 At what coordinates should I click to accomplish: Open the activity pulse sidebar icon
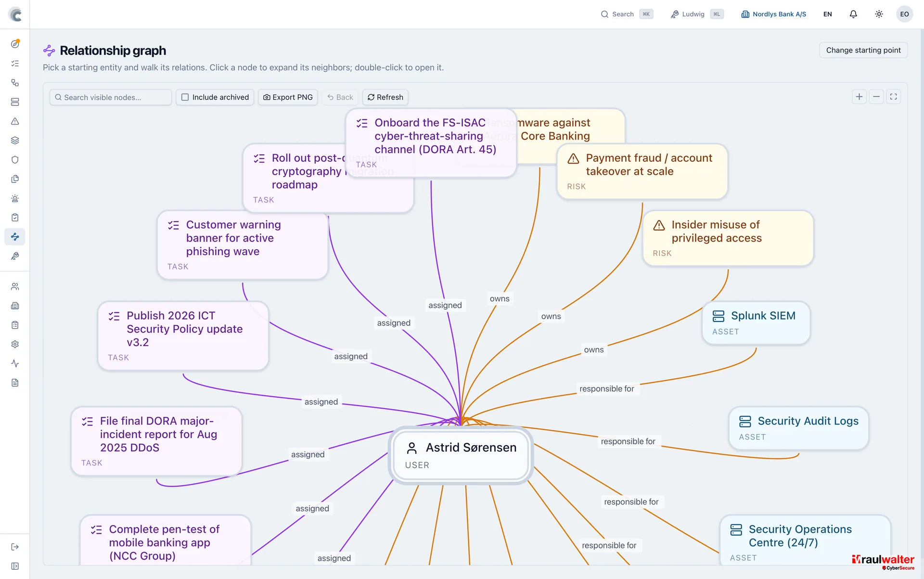click(x=15, y=363)
